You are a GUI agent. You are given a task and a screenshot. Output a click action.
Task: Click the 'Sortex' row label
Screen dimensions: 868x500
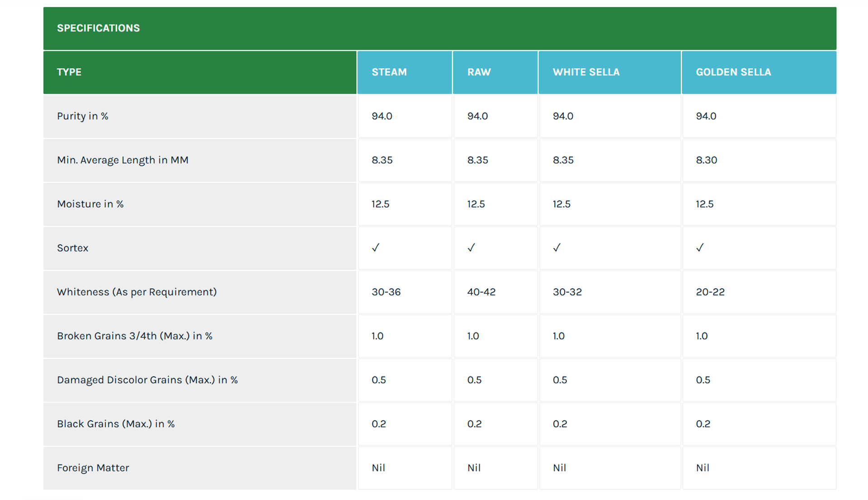coord(73,248)
